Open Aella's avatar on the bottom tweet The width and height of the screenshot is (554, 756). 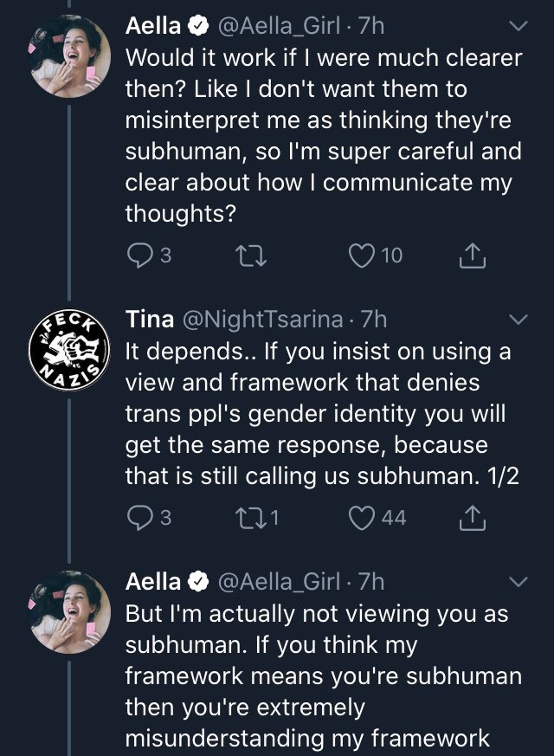tap(69, 612)
